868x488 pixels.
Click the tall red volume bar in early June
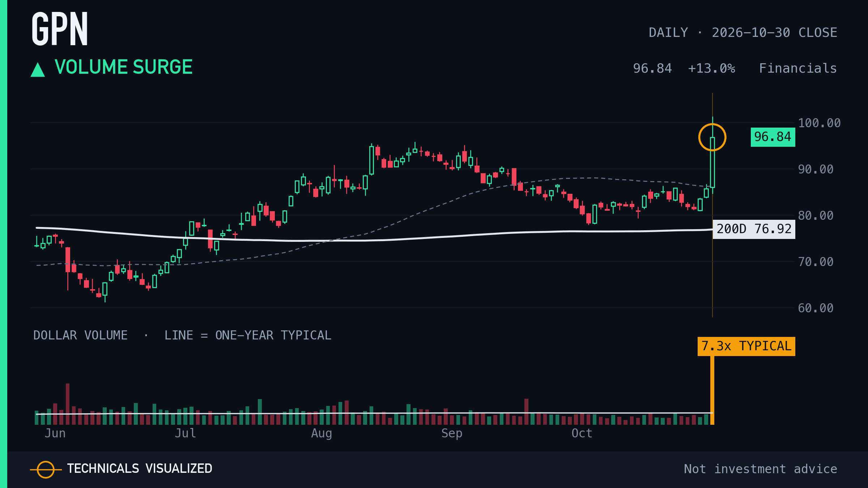pyautogui.click(x=68, y=404)
